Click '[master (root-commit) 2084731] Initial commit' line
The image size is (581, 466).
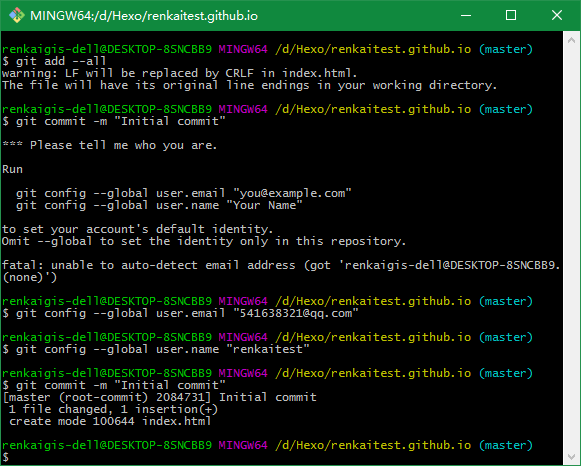[160, 397]
